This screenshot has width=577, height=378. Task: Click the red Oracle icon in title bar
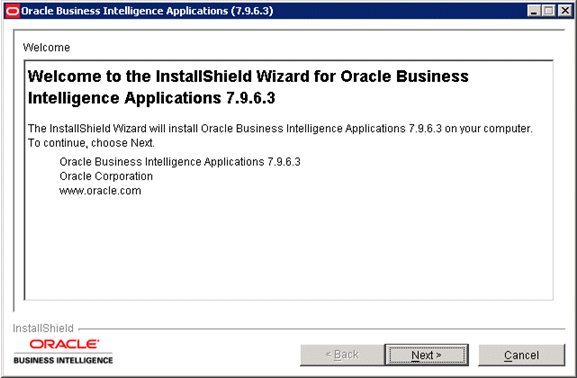tap(12, 11)
